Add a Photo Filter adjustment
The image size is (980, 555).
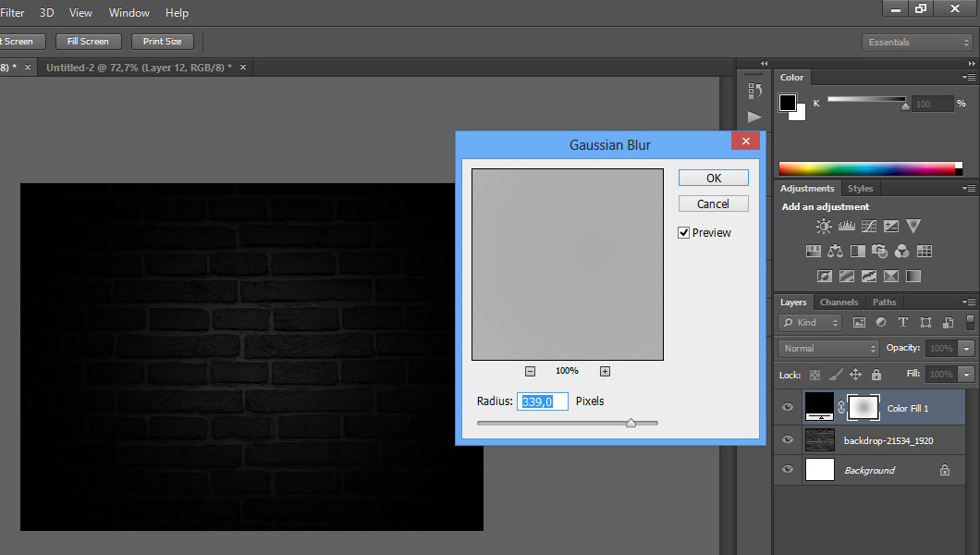[x=880, y=252]
